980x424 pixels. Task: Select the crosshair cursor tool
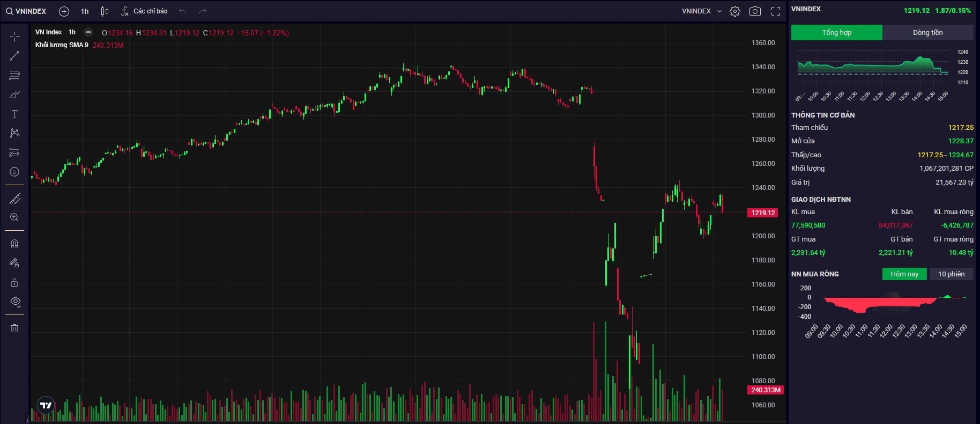coord(14,36)
